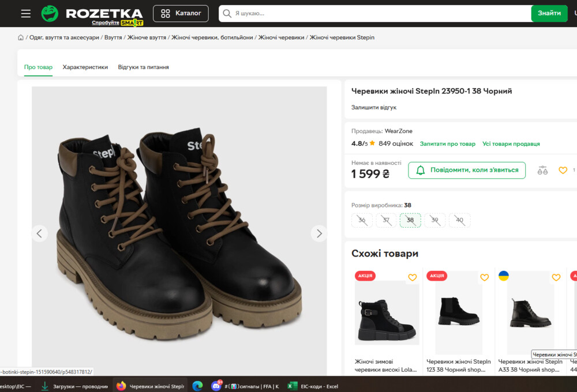Show previous product photo with left arrow
577x392 pixels.
tap(39, 233)
